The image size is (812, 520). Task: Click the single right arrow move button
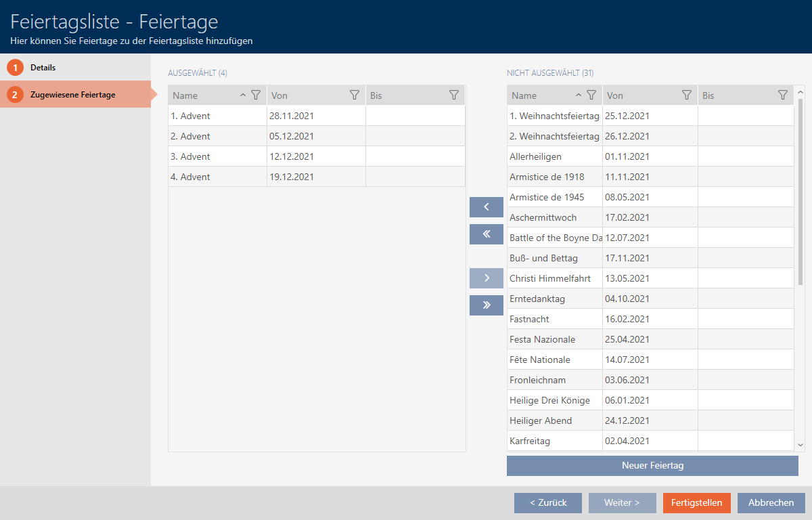[x=486, y=278]
